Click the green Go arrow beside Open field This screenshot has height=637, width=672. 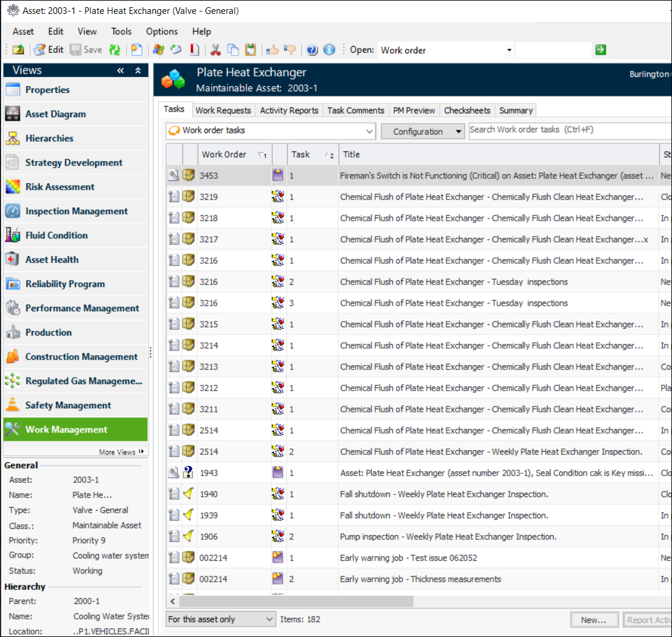600,50
